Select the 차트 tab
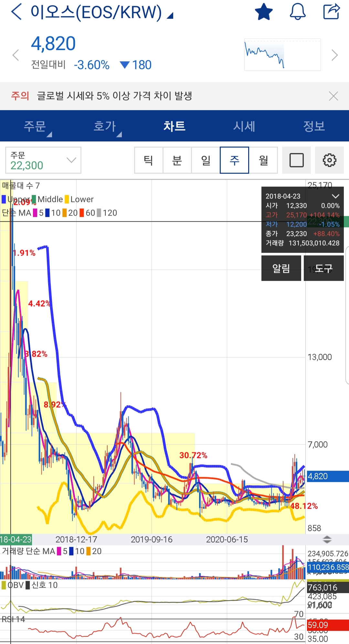 tap(174, 126)
